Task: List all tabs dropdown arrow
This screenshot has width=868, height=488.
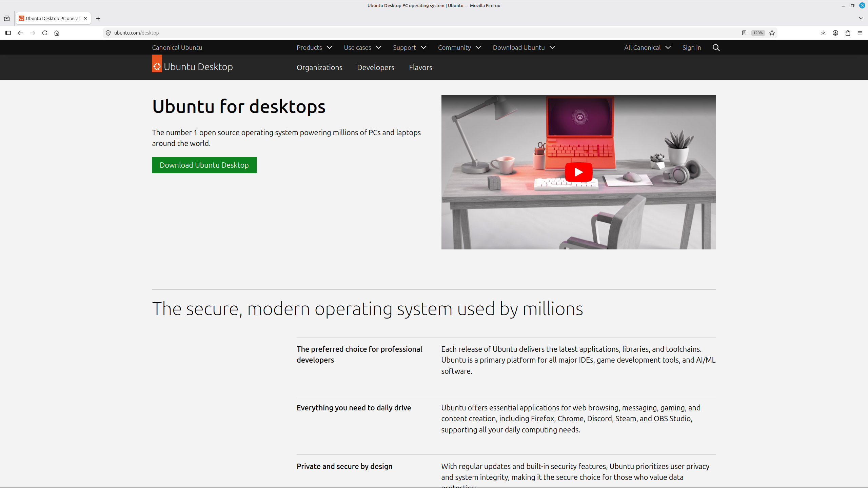Action: coord(861,18)
